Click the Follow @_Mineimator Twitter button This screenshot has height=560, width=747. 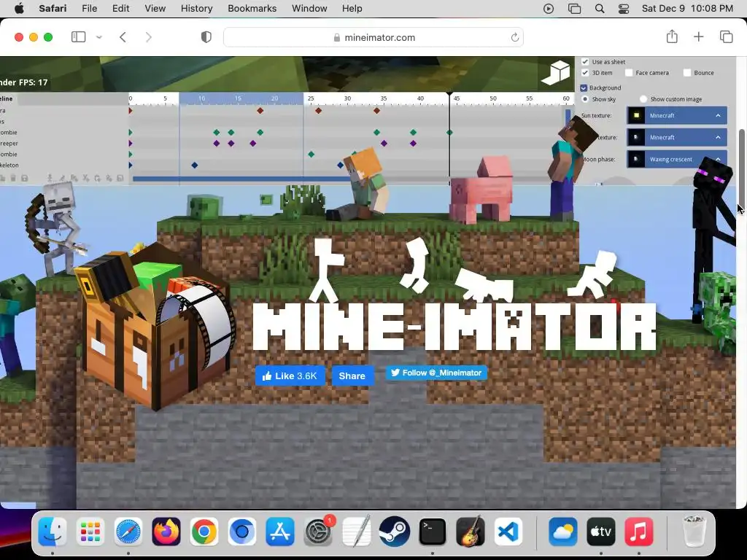(x=436, y=373)
